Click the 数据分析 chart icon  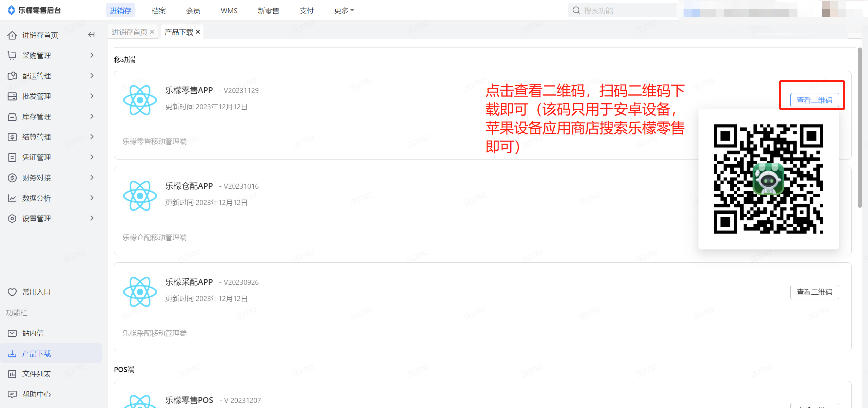[x=12, y=198]
